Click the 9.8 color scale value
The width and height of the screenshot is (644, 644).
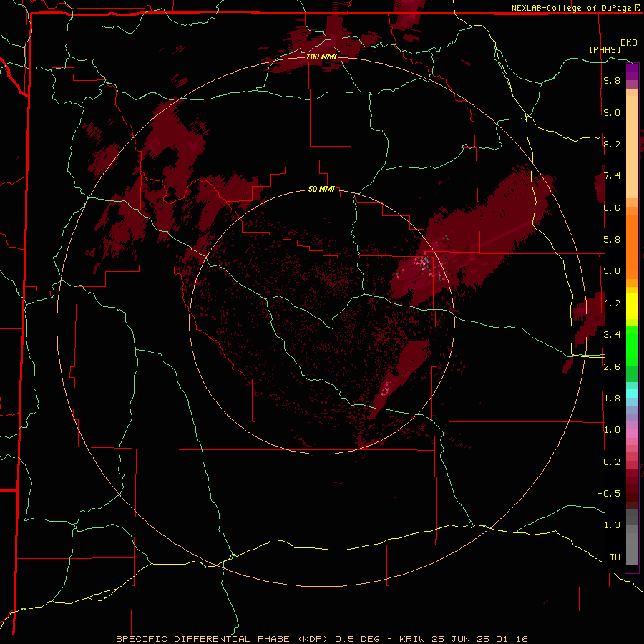(612, 81)
